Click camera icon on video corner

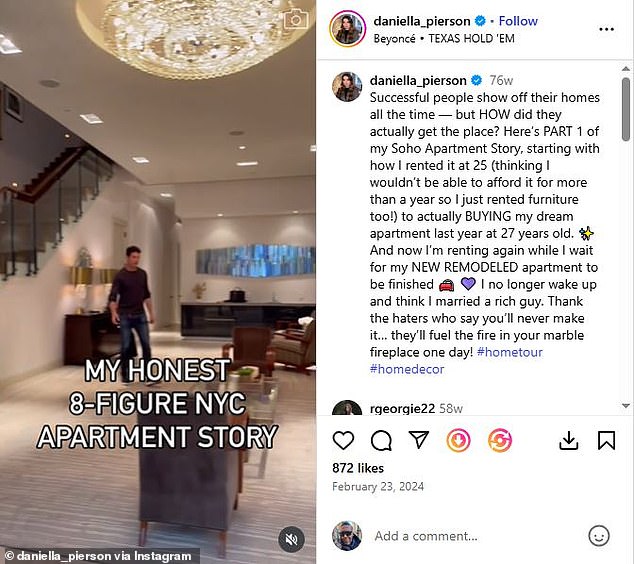click(296, 19)
